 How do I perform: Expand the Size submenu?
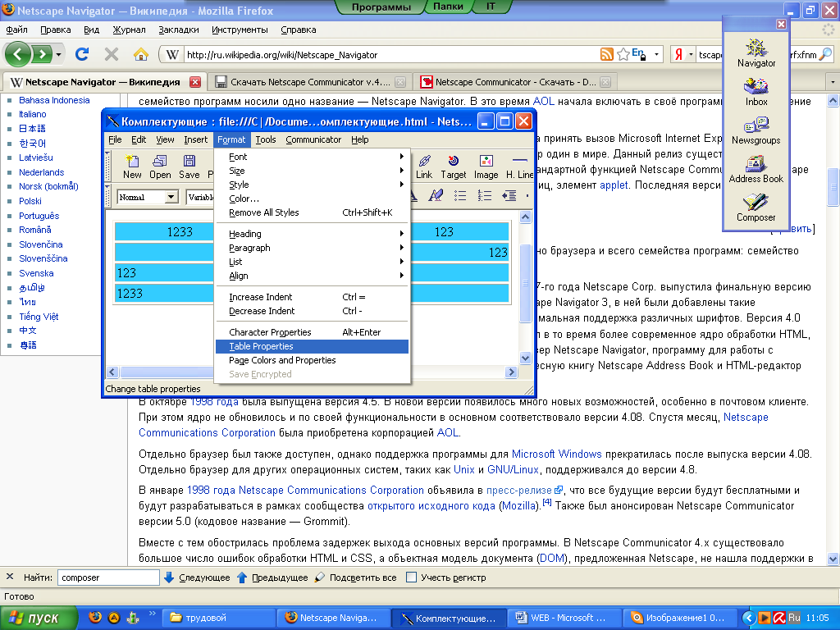tap(312, 171)
